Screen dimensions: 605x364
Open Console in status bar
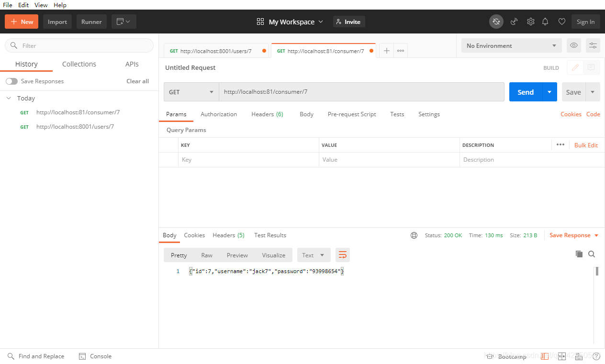[x=95, y=356]
